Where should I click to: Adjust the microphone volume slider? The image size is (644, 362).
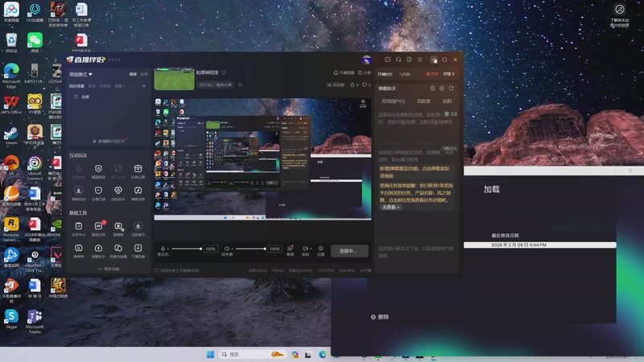pyautogui.click(x=187, y=249)
